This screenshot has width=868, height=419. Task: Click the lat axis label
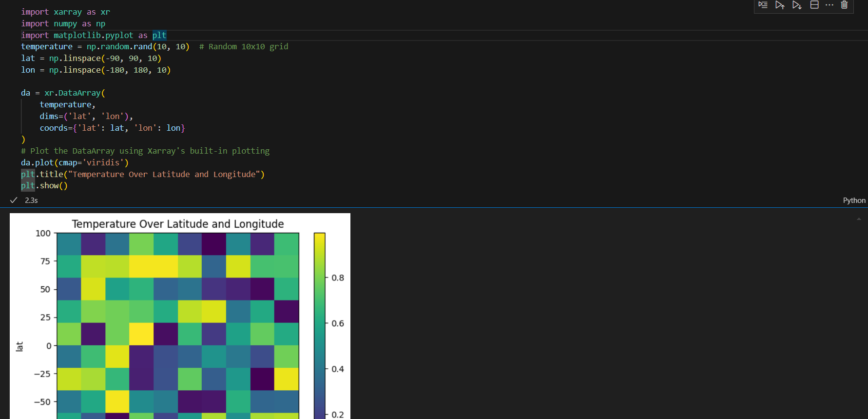[x=19, y=346]
